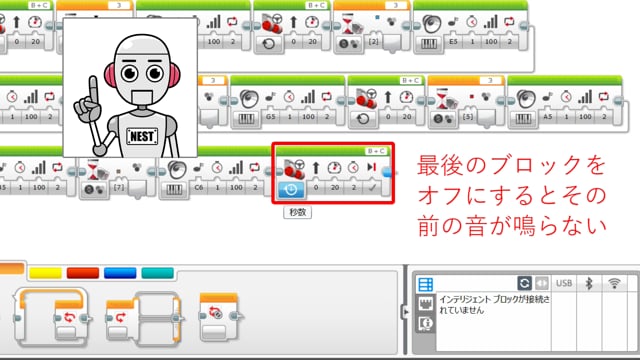This screenshot has height=360, width=640.
Task: Select the Move Steering block set to seconds mode
Action: pos(333,173)
